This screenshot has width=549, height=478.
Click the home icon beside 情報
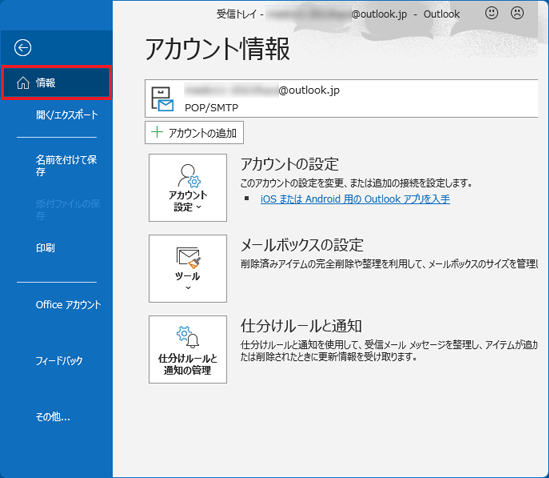coord(23,83)
